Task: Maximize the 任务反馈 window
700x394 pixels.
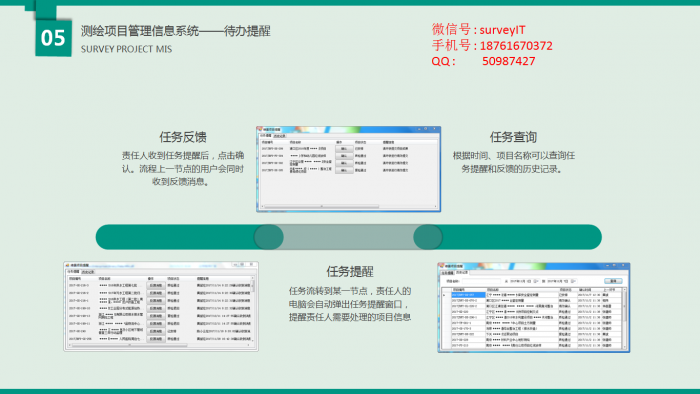Action: click(426, 129)
